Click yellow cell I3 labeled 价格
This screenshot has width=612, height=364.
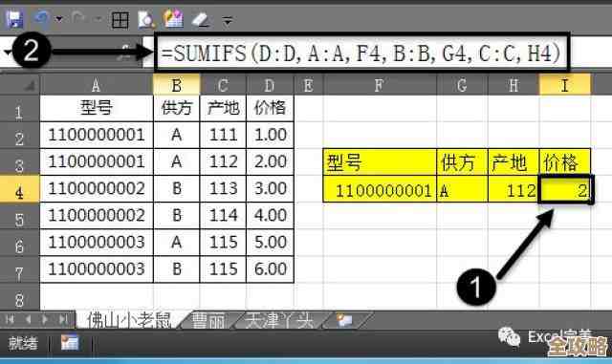565,161
